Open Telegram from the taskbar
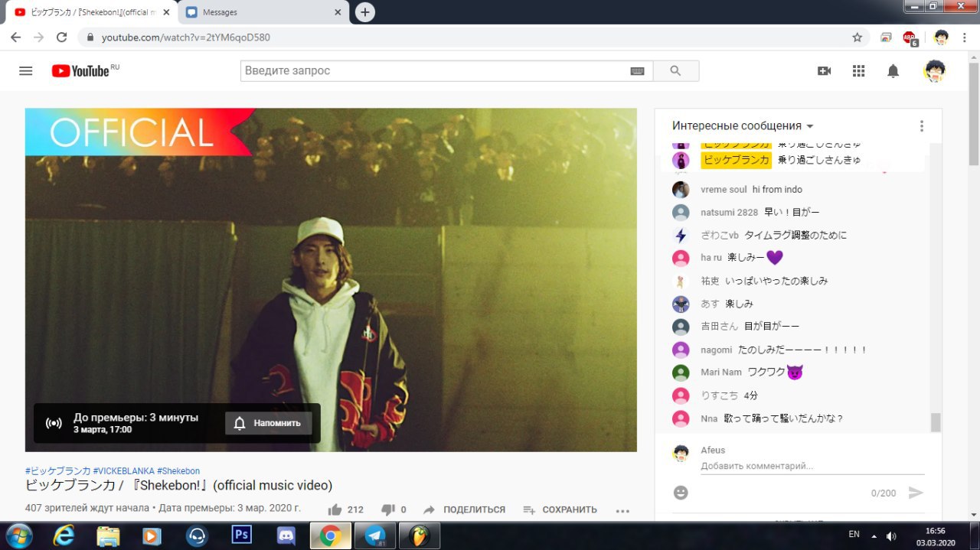980x550 pixels. point(375,535)
